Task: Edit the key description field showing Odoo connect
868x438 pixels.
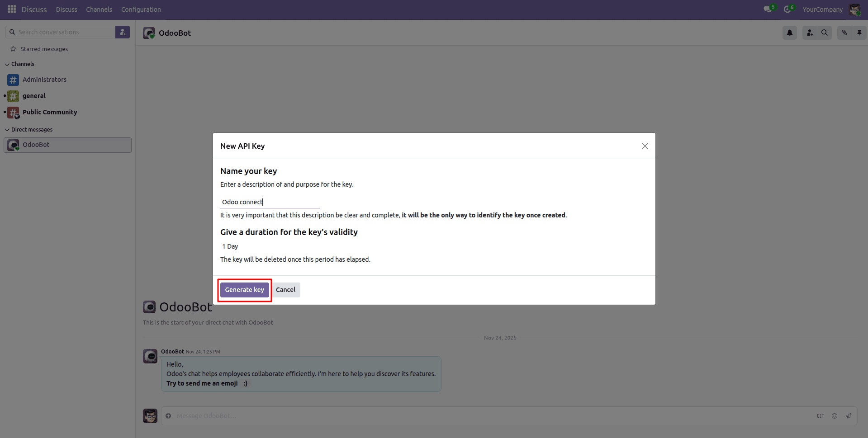Action: (269, 202)
